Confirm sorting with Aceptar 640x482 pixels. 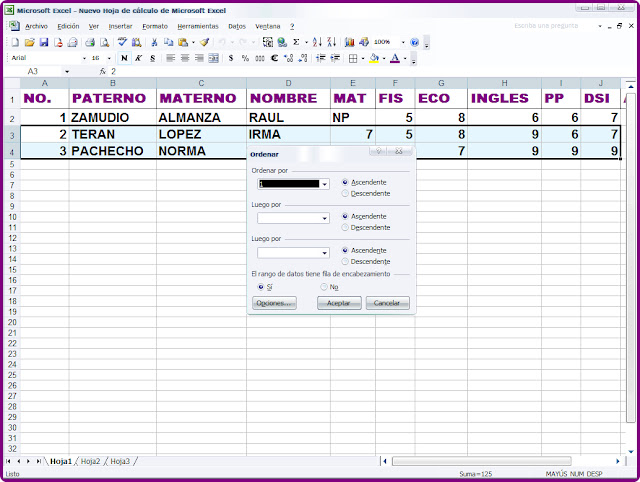[339, 303]
